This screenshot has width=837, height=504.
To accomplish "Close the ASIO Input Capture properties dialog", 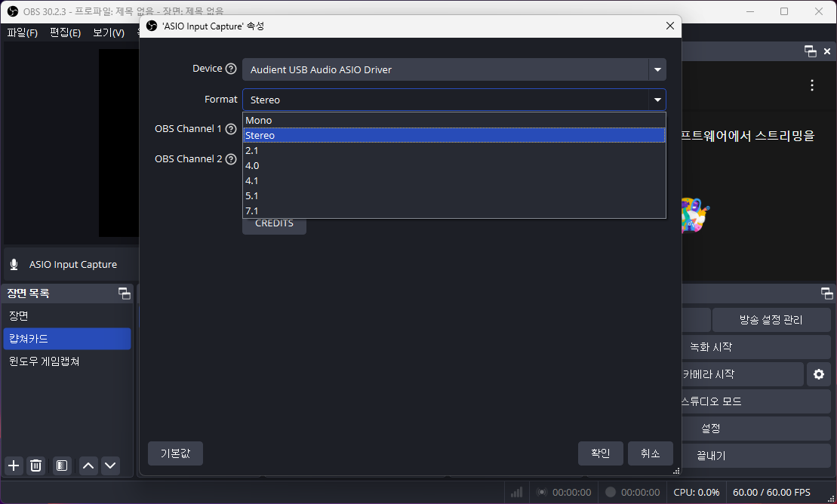I will tap(670, 26).
